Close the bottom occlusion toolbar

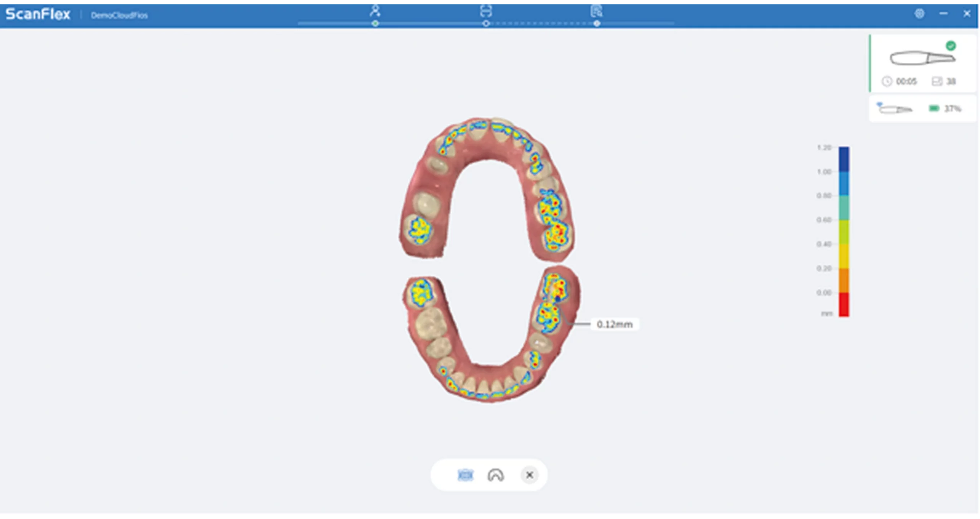[529, 475]
